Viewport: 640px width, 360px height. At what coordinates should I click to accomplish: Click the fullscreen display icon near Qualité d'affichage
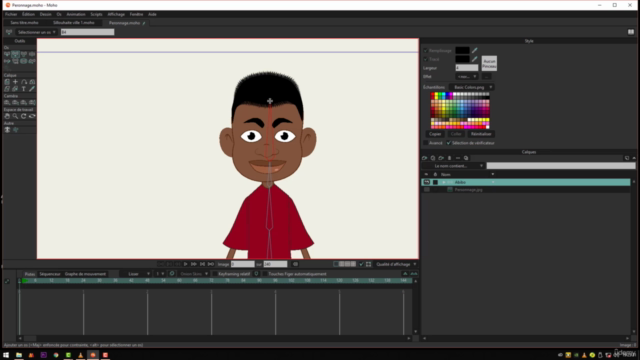point(369,264)
